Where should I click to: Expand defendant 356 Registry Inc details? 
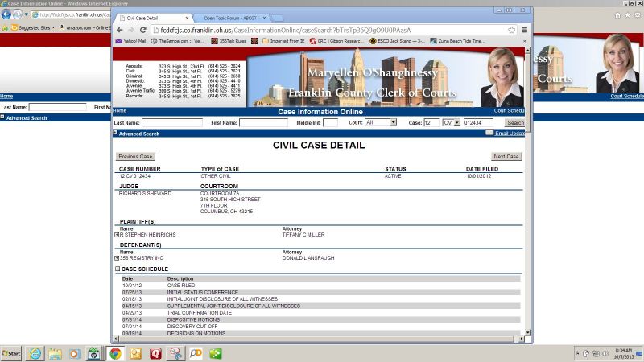click(x=117, y=257)
